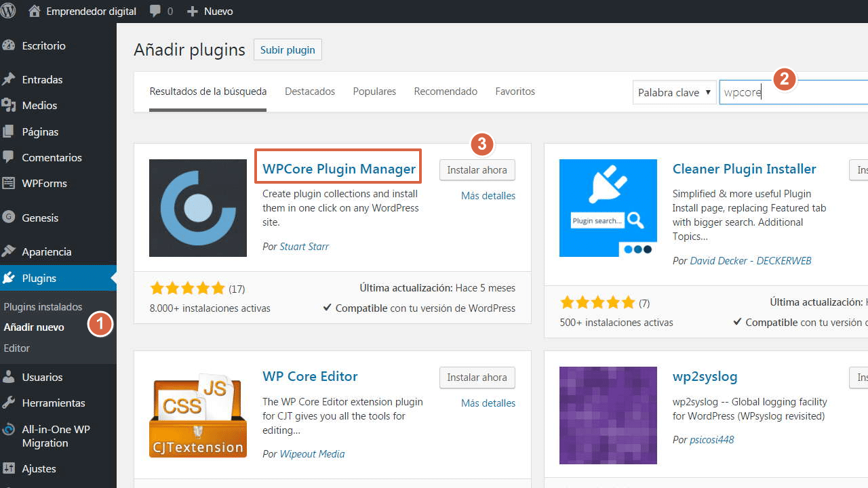868x488 pixels.
Task: Click the home icon beside Emprendedor digital
Action: tap(35, 11)
